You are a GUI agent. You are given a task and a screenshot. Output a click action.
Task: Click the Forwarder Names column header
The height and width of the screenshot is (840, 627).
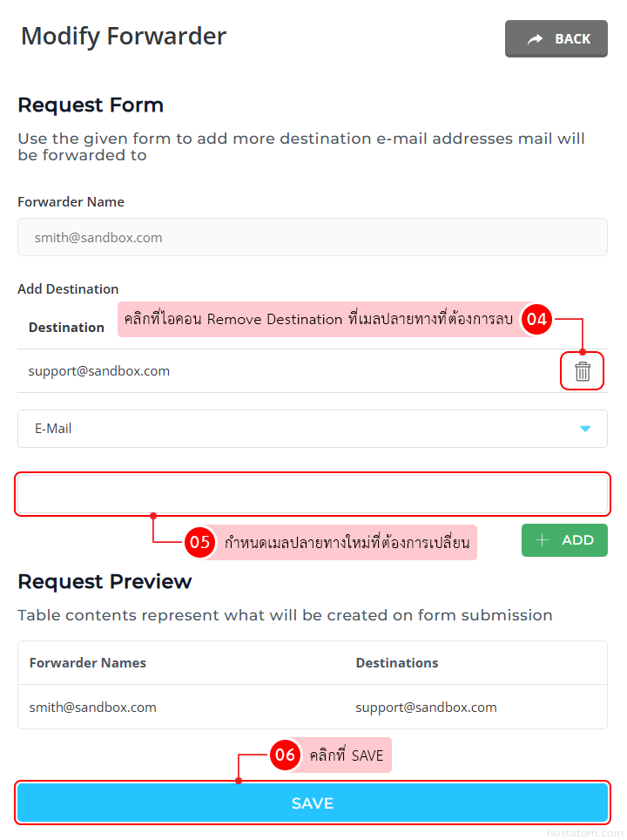pyautogui.click(x=88, y=663)
